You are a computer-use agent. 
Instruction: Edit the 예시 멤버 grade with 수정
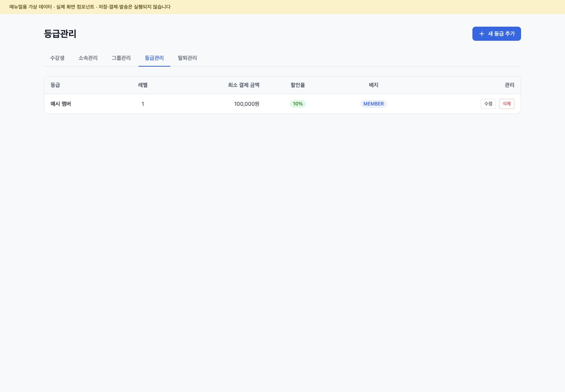[x=488, y=104]
